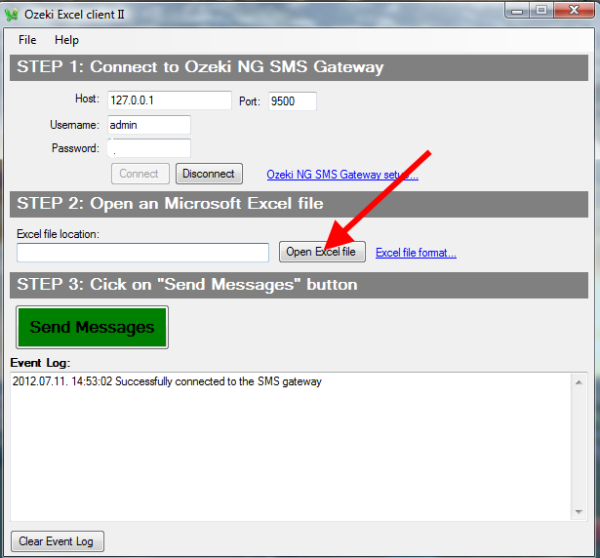The image size is (600, 558).
Task: Open the File menu
Action: point(27,40)
